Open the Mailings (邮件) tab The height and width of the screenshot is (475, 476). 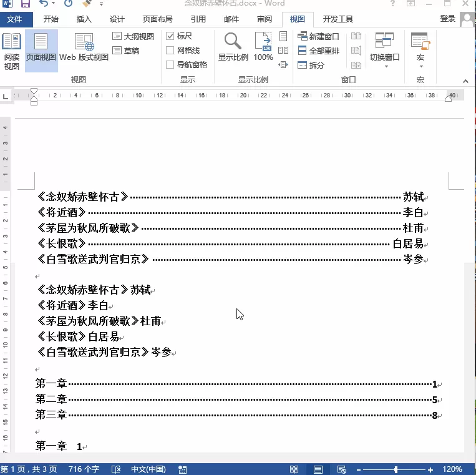click(x=231, y=19)
